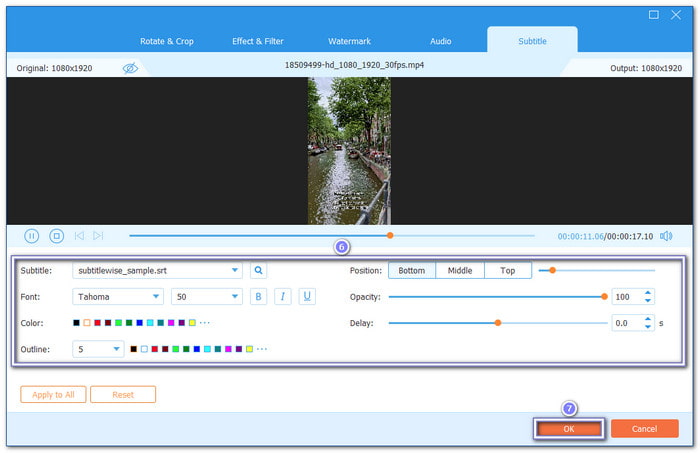Toggle underline subtitle text
The height and width of the screenshot is (453, 700).
(x=307, y=297)
